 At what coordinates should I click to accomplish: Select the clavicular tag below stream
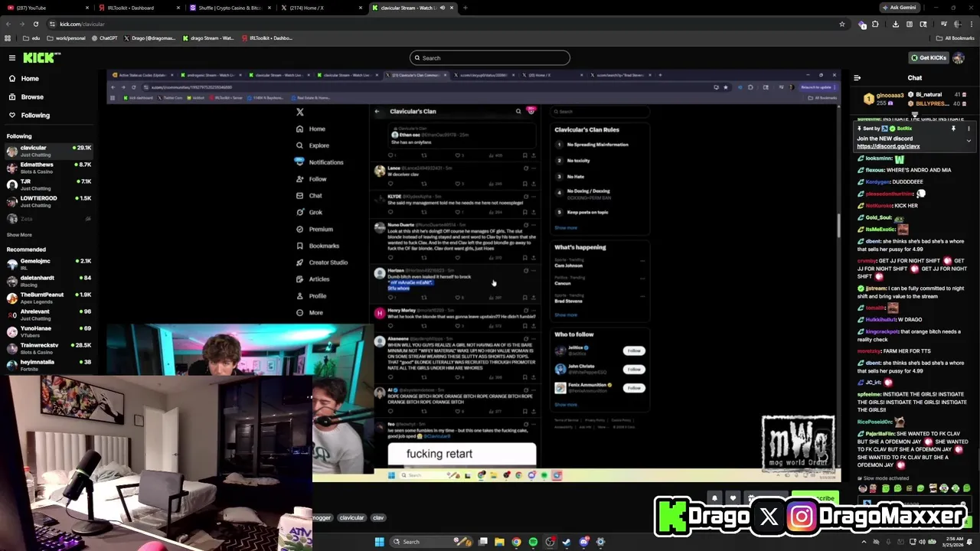tap(352, 517)
